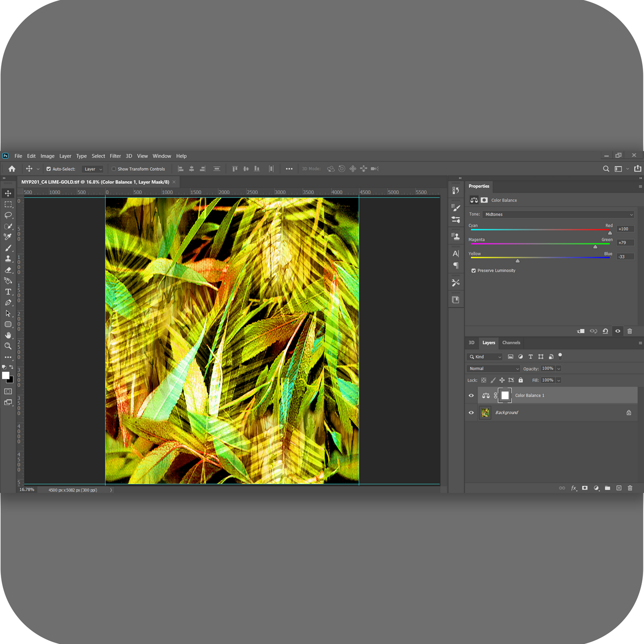Image resolution: width=644 pixels, height=644 pixels.
Task: Toggle Lock all padlock in Layers panel
Action: pos(521,380)
